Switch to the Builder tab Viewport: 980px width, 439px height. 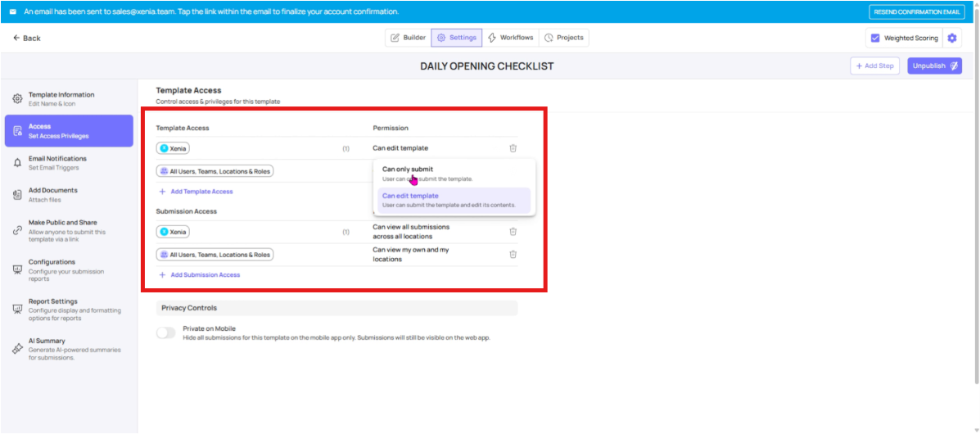pos(408,38)
